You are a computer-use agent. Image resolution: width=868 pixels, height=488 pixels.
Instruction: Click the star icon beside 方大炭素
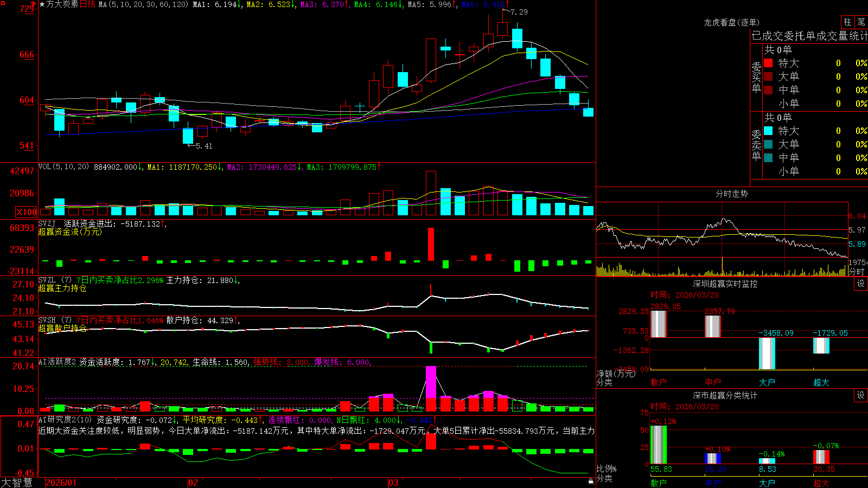click(42, 4)
